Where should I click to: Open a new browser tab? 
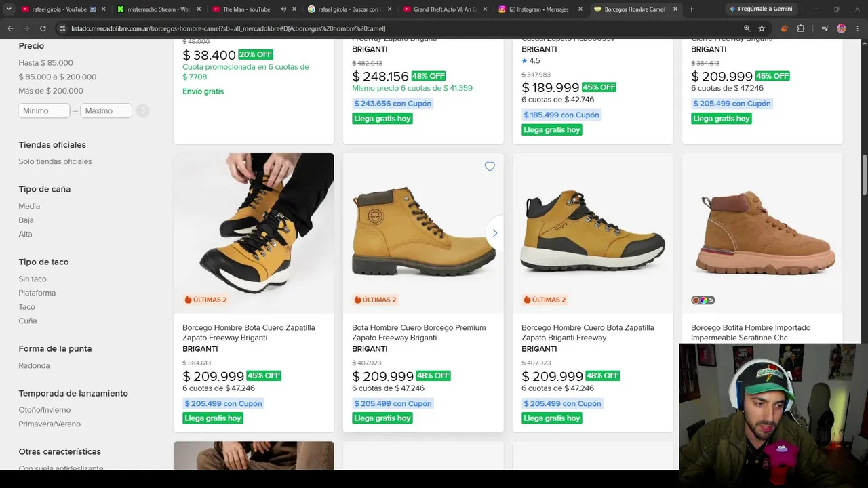pyautogui.click(x=692, y=9)
